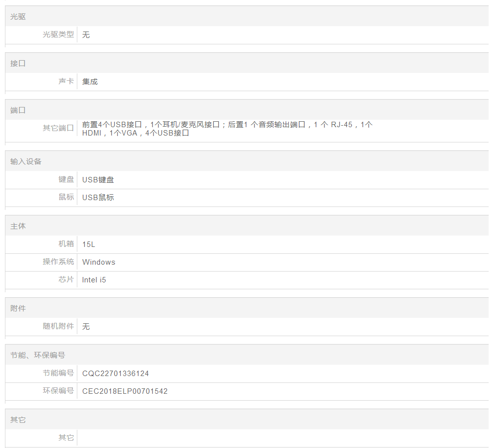This screenshot has height=448, width=498.
Task: Click the 节能、环保编号 section header
Action: tap(38, 355)
